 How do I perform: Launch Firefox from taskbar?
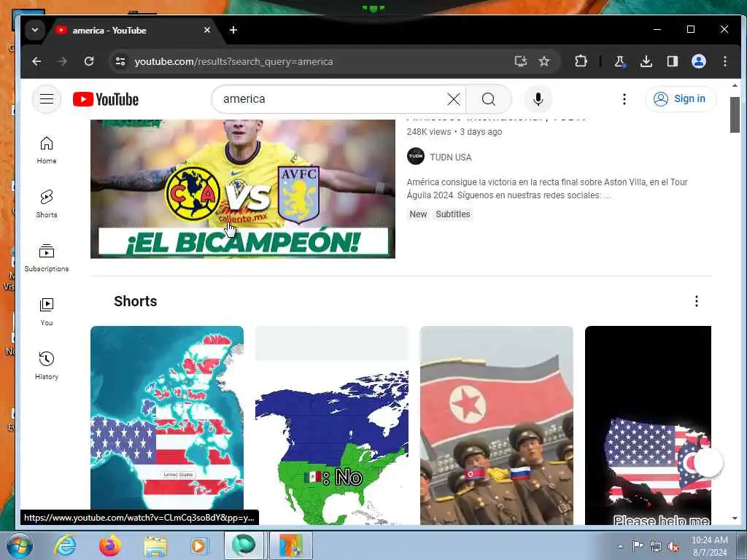(110, 545)
